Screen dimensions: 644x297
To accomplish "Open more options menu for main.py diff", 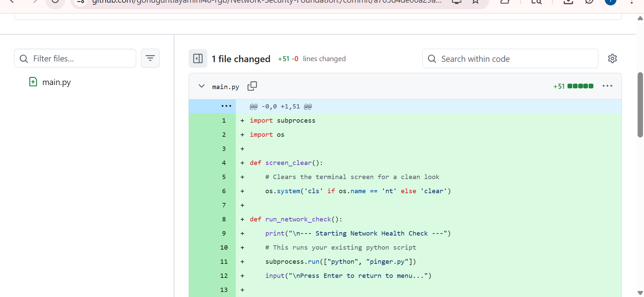I will [x=607, y=86].
